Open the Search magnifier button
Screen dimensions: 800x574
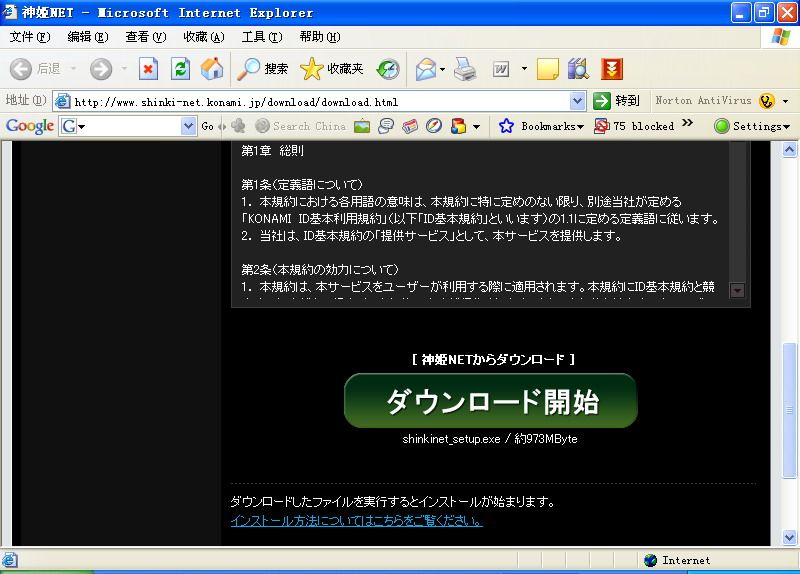click(x=262, y=69)
